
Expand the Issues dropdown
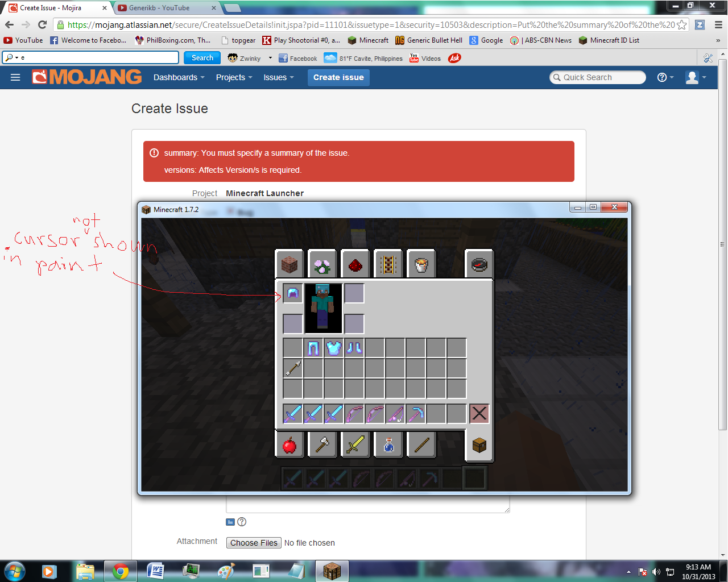pos(279,77)
